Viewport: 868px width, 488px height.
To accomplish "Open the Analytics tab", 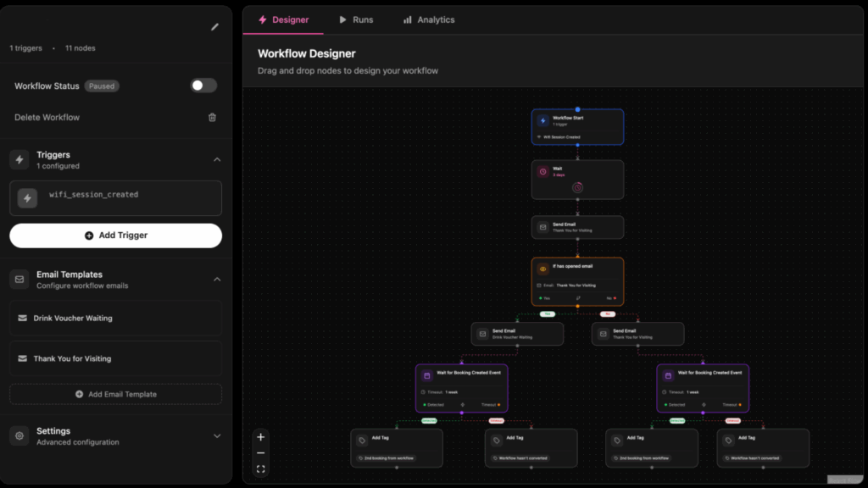I will point(429,20).
